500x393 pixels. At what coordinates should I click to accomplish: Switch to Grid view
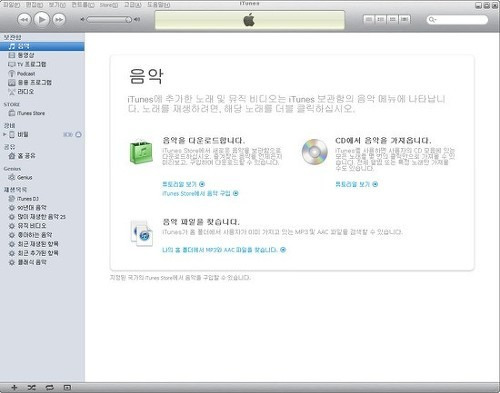tap(392, 19)
